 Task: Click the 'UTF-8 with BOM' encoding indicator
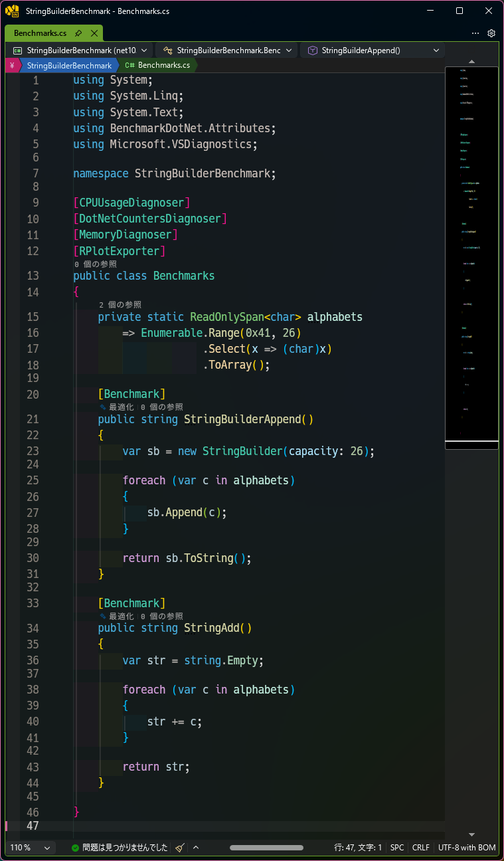[467, 848]
